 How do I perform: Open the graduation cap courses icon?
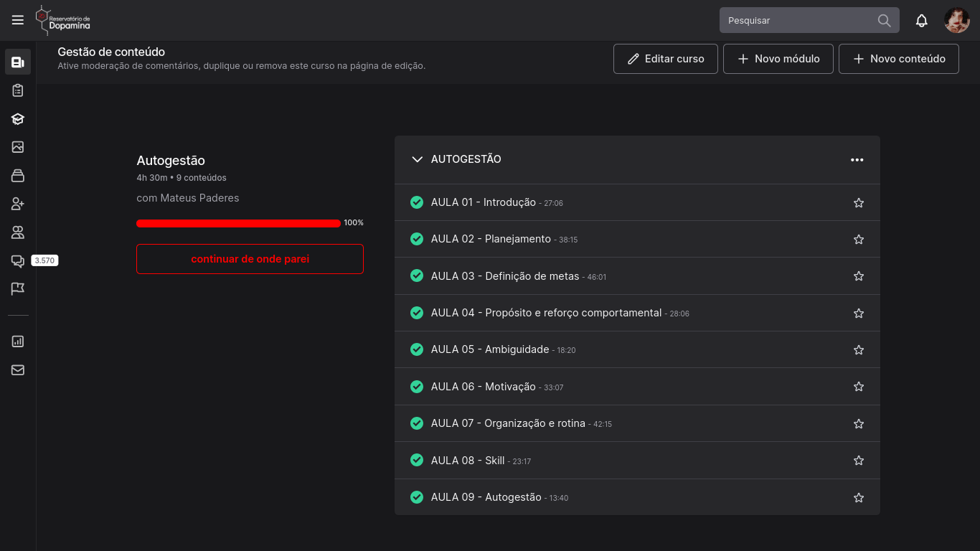tap(18, 119)
